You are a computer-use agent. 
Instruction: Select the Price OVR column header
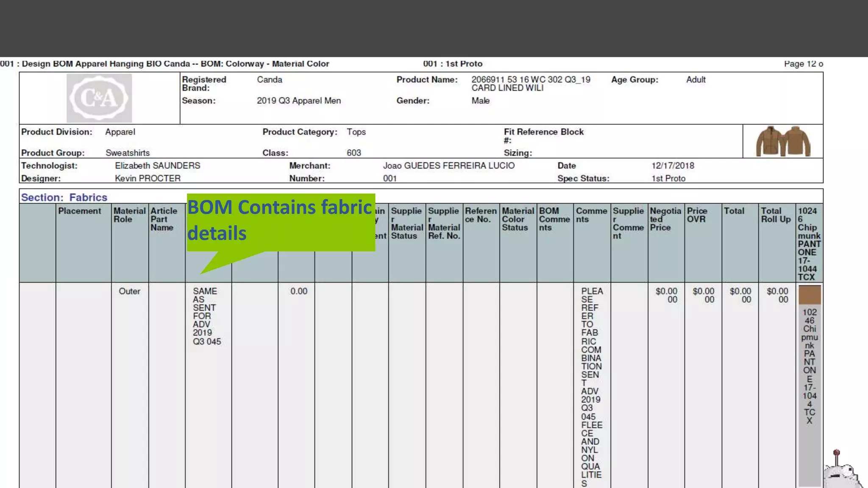tap(697, 215)
